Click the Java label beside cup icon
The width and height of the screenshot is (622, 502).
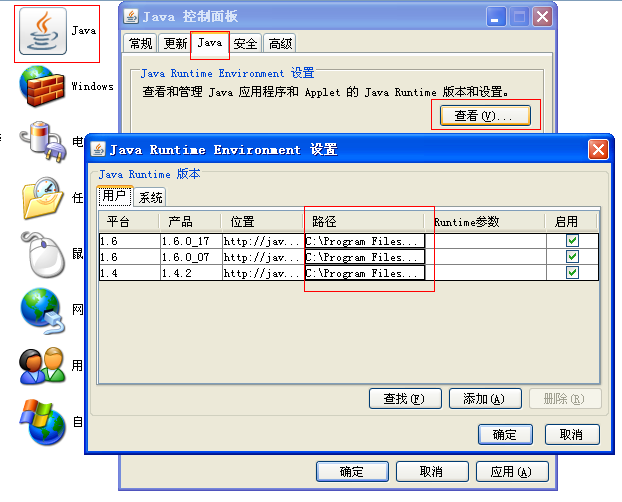[84, 31]
